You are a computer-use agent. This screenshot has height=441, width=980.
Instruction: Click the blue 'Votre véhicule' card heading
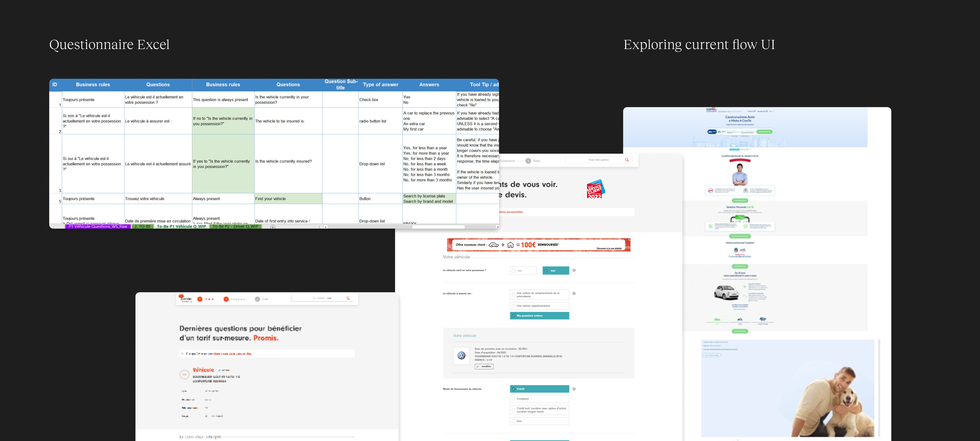point(464,336)
